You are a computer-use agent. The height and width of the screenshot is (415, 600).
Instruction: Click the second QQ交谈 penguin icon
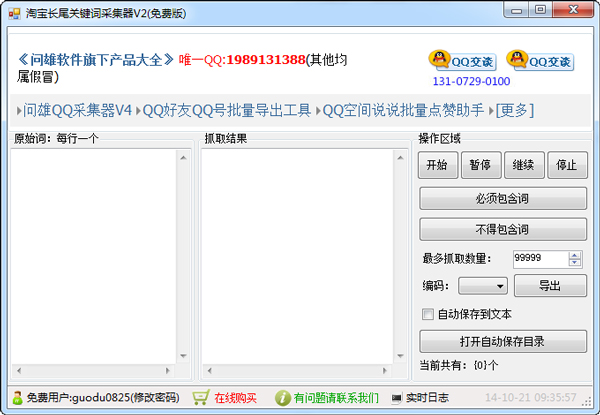pos(517,59)
